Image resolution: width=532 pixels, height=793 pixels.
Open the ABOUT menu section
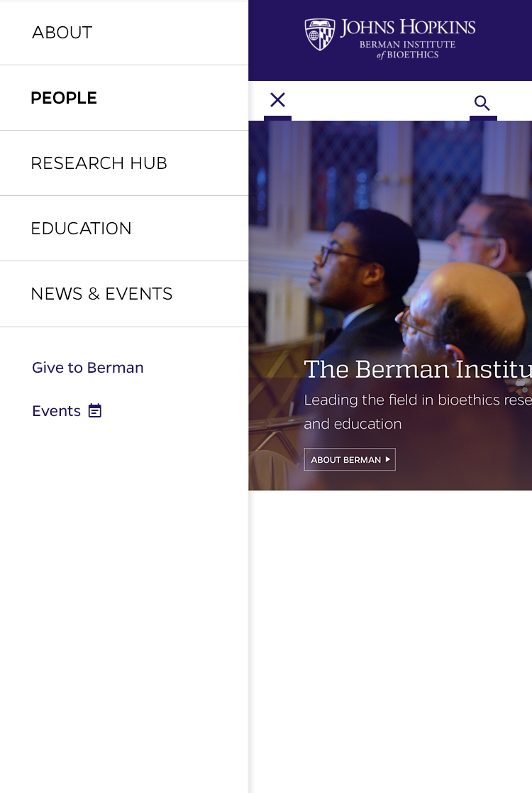point(124,33)
